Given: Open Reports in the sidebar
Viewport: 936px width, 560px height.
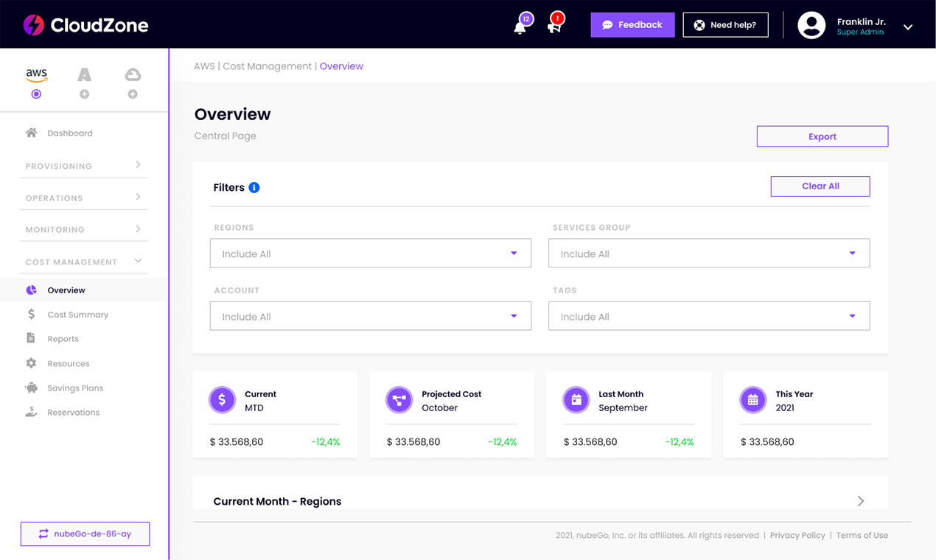Looking at the screenshot, I should pos(63,339).
